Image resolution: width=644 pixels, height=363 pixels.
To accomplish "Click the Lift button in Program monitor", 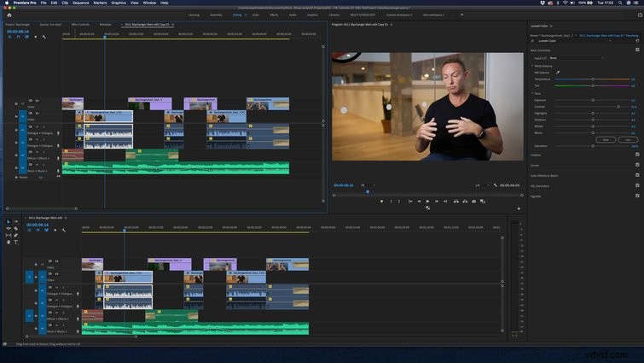I will [x=455, y=202].
